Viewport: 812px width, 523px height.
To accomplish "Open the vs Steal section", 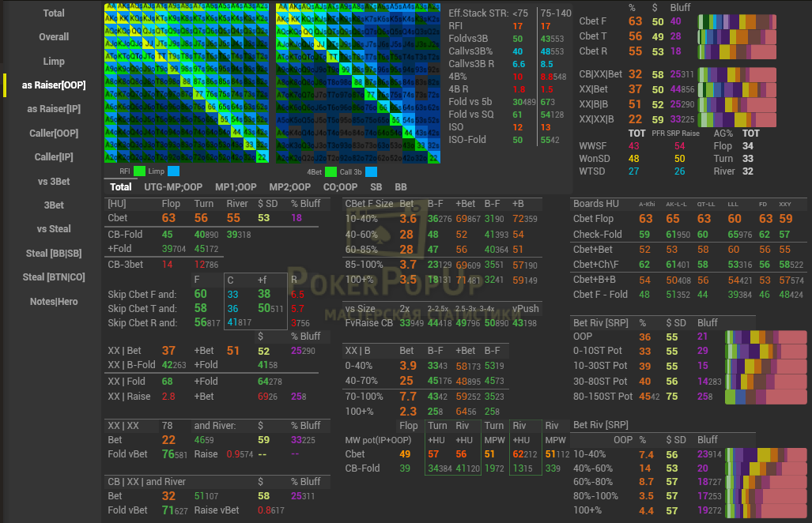I will click(x=54, y=229).
